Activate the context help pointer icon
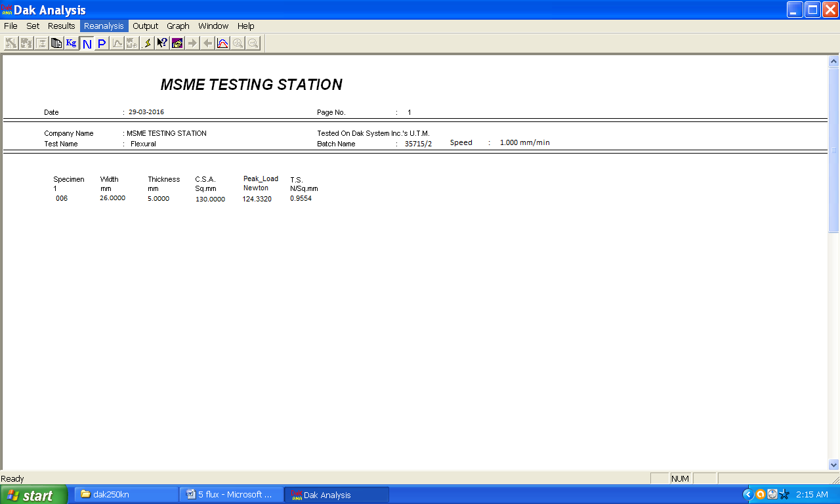Viewport: 840px width, 504px height. tap(162, 43)
